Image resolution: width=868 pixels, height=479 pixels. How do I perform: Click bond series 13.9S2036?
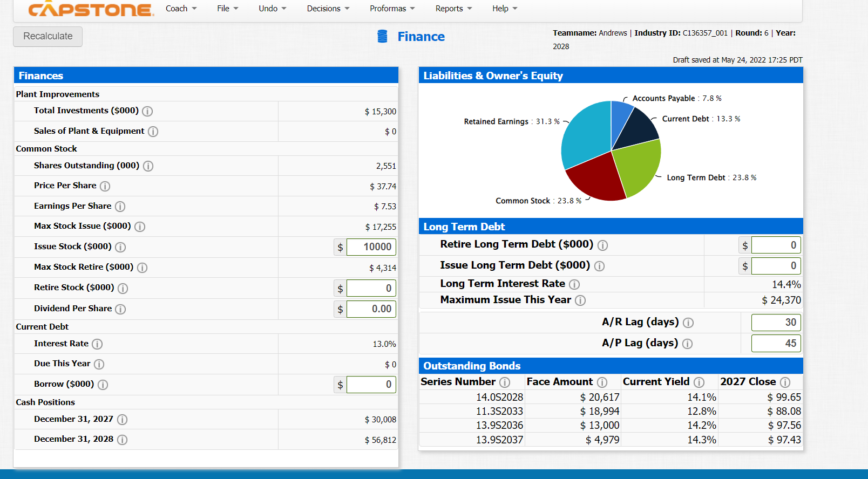(x=499, y=426)
